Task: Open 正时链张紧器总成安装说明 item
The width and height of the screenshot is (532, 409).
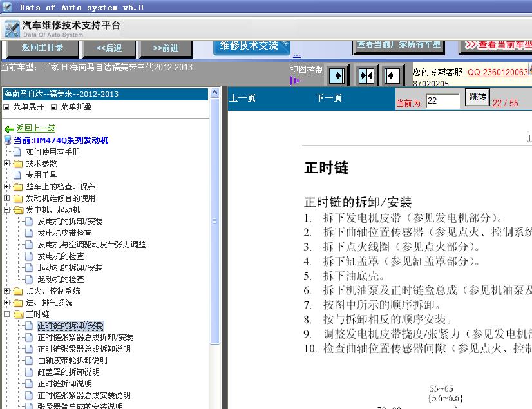Action: click(x=84, y=395)
